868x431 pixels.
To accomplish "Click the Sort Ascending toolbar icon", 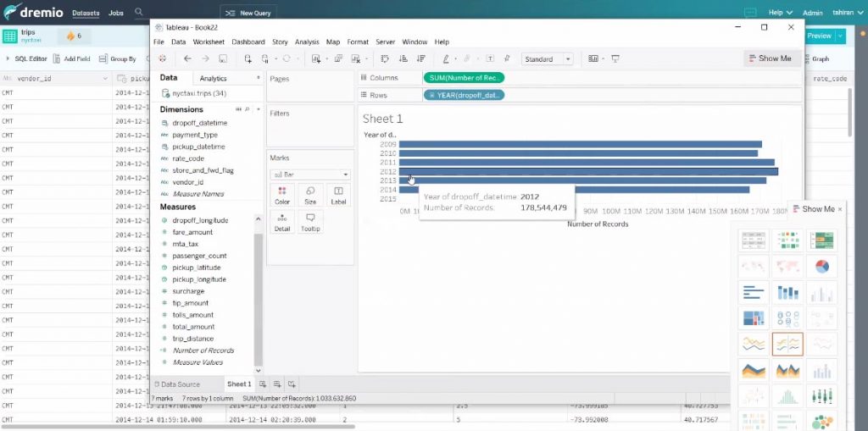I will coord(401,58).
